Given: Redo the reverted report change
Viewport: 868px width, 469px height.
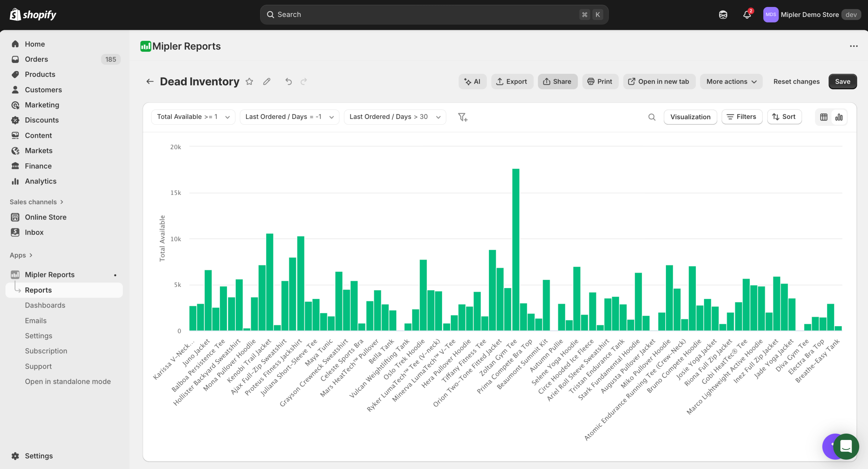Looking at the screenshot, I should 304,81.
